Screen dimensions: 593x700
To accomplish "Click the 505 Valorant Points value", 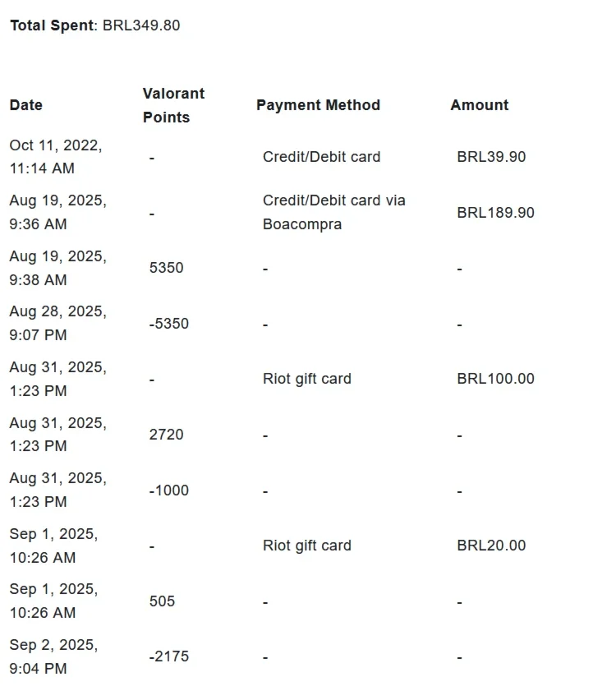I will (162, 601).
